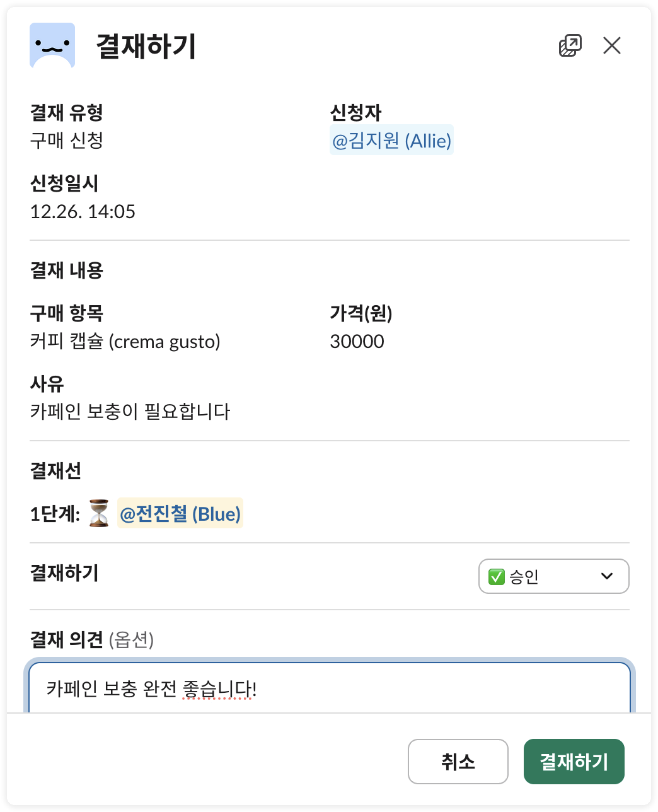Screen dimensions: 658x812
Task: Open @전진철 (Blue) approver profile
Action: (180, 514)
